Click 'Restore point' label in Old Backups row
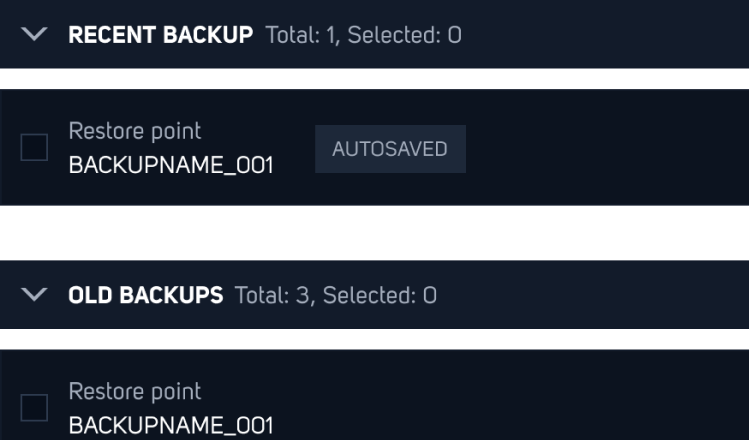This screenshot has height=440, width=749. (x=134, y=391)
